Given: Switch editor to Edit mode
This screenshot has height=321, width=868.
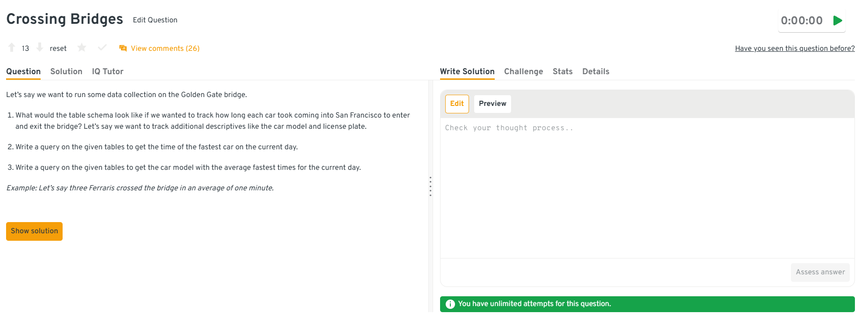Looking at the screenshot, I should coord(457,104).
